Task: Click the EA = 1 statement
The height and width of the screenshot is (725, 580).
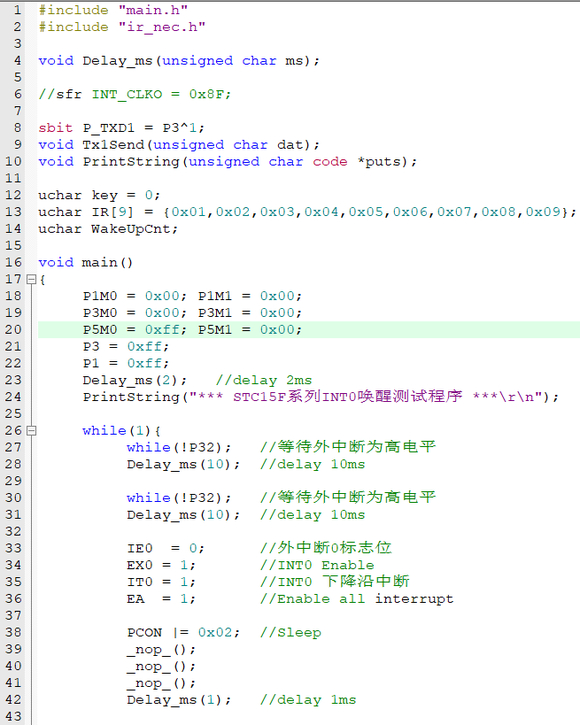Action: coord(161,599)
